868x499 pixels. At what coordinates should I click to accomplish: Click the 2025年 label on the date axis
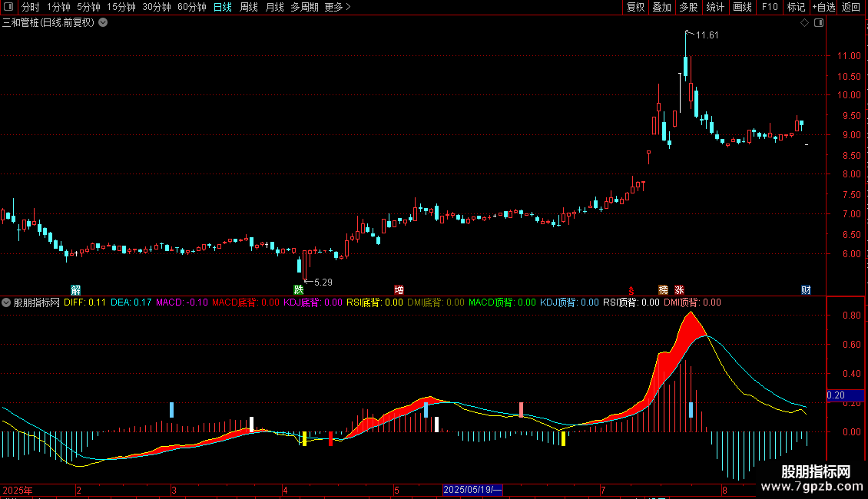[x=18, y=490]
